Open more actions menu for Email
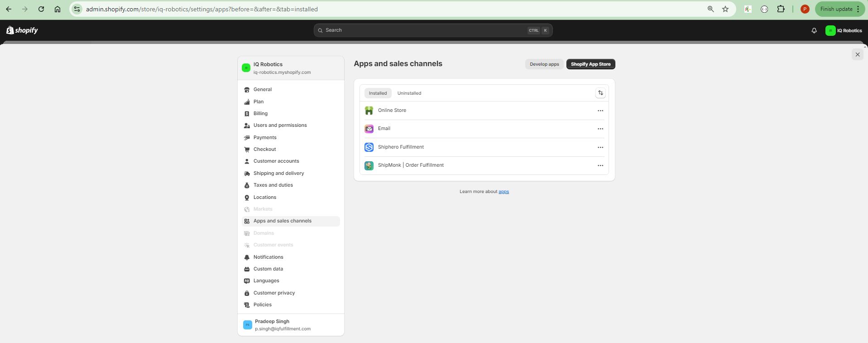The height and width of the screenshot is (343, 868). [600, 129]
